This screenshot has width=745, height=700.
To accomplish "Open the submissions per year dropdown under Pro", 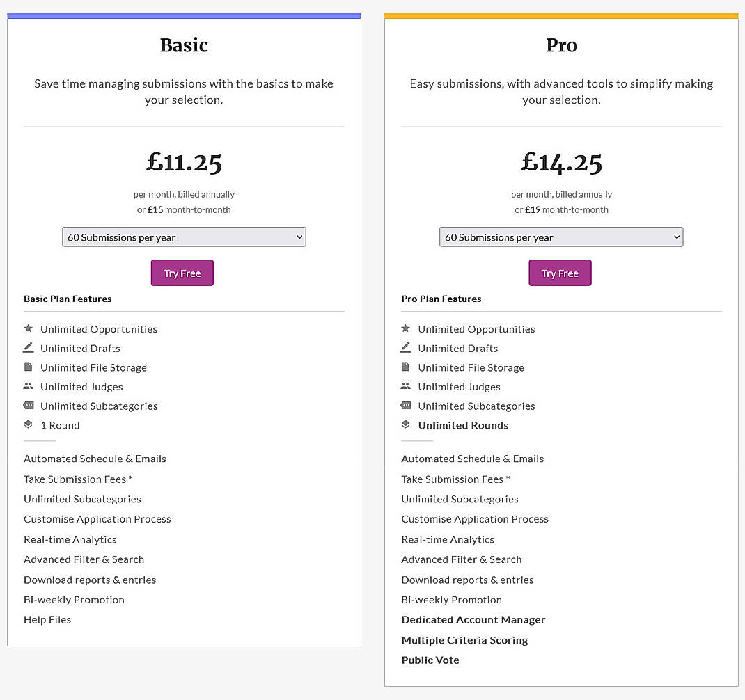I will pyautogui.click(x=560, y=237).
